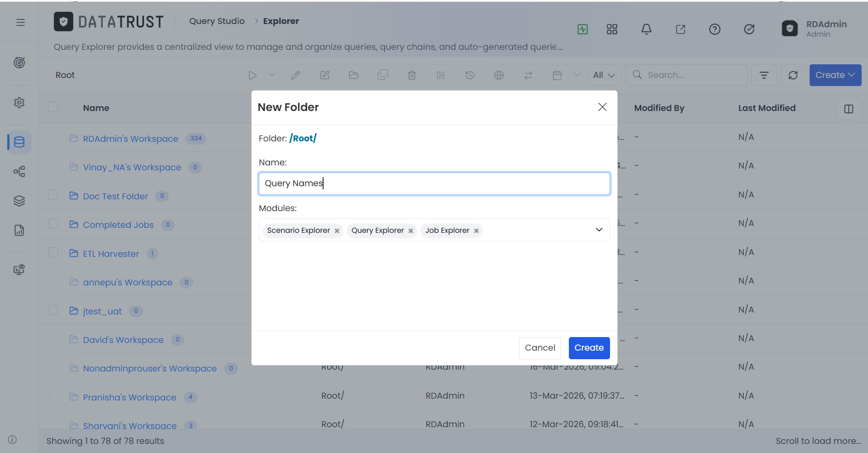Open the notifications bell
This screenshot has width=868, height=453.
click(646, 29)
